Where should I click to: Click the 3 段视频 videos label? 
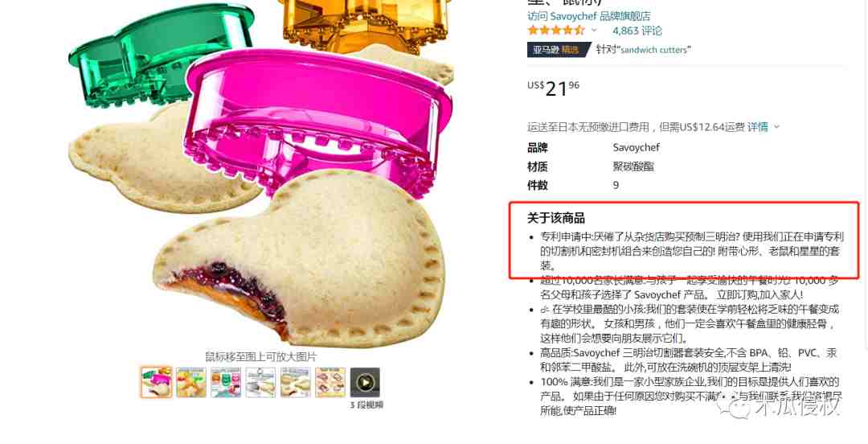tap(366, 405)
